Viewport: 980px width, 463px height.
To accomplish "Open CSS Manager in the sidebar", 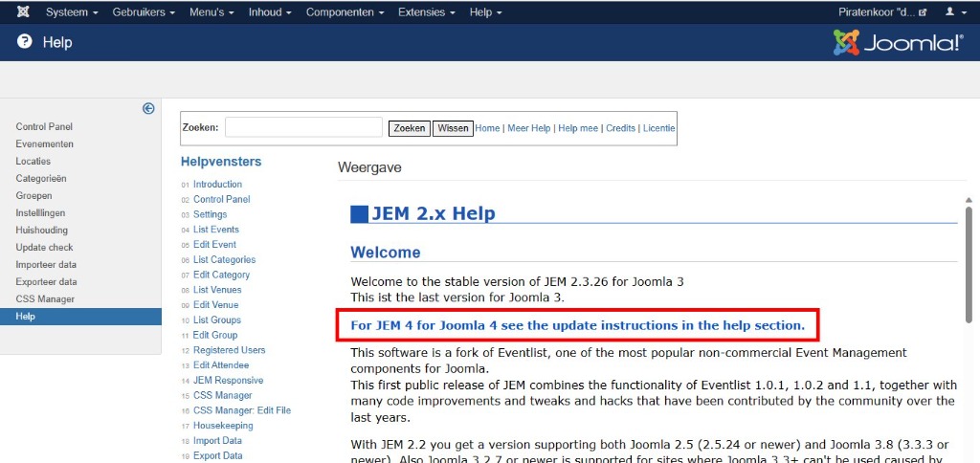I will click(x=45, y=299).
